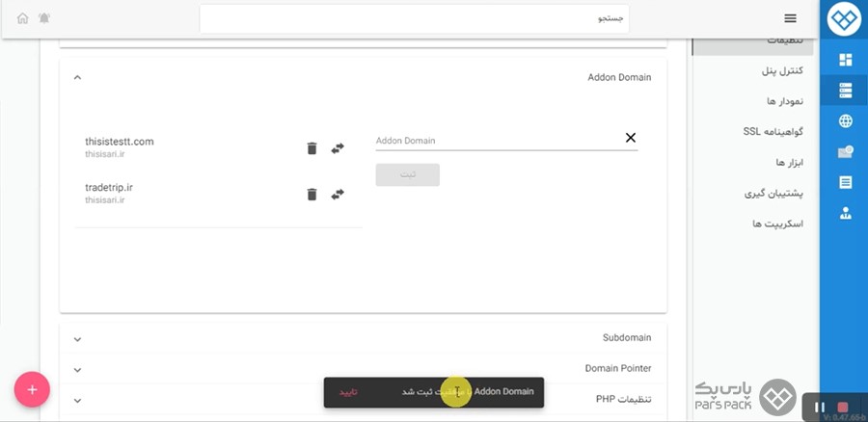Click swap arrows icon for tradetrip.ir
Image resolution: width=868 pixels, height=422 pixels.
click(338, 194)
